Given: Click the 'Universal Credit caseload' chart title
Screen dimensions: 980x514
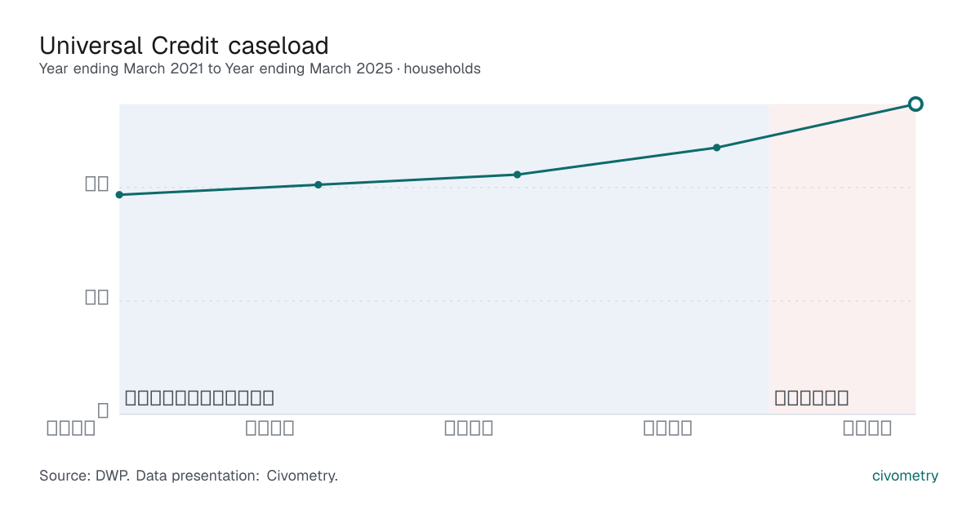Looking at the screenshot, I should coord(184,45).
